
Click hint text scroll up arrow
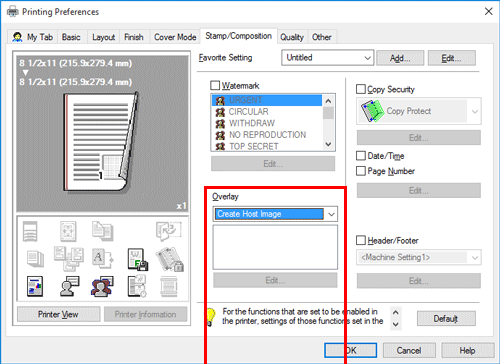[396, 312]
